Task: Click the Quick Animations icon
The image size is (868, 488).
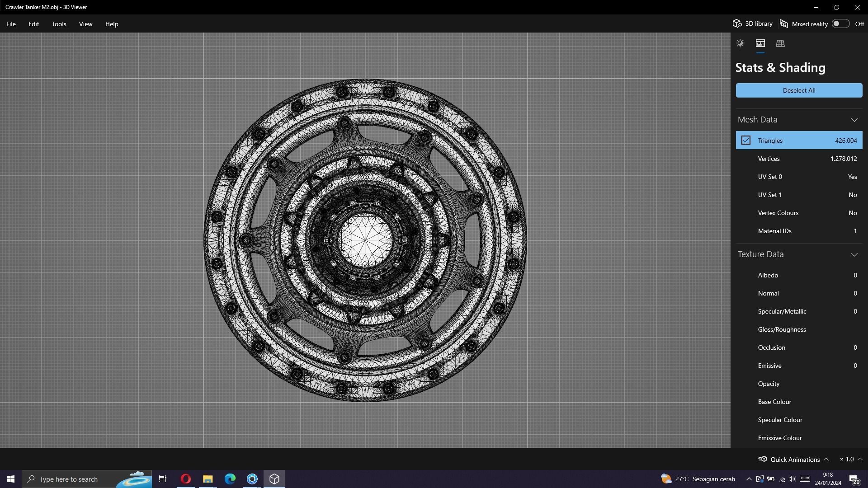Action: (763, 459)
